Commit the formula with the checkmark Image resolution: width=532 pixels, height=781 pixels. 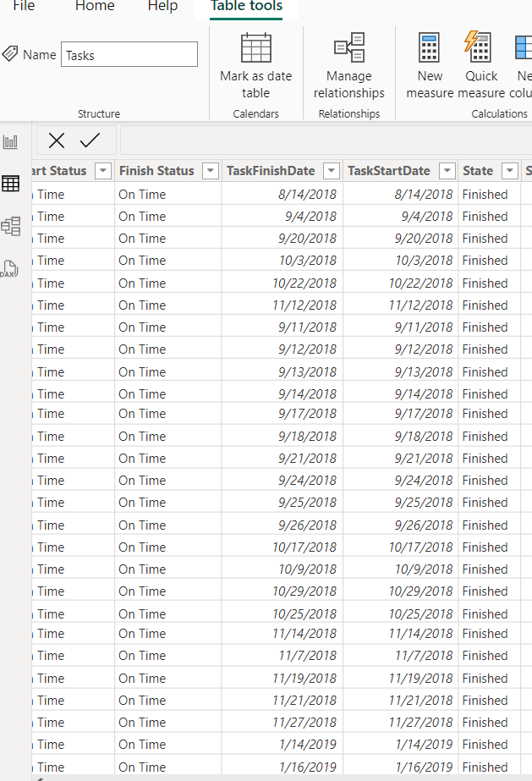pos(90,140)
